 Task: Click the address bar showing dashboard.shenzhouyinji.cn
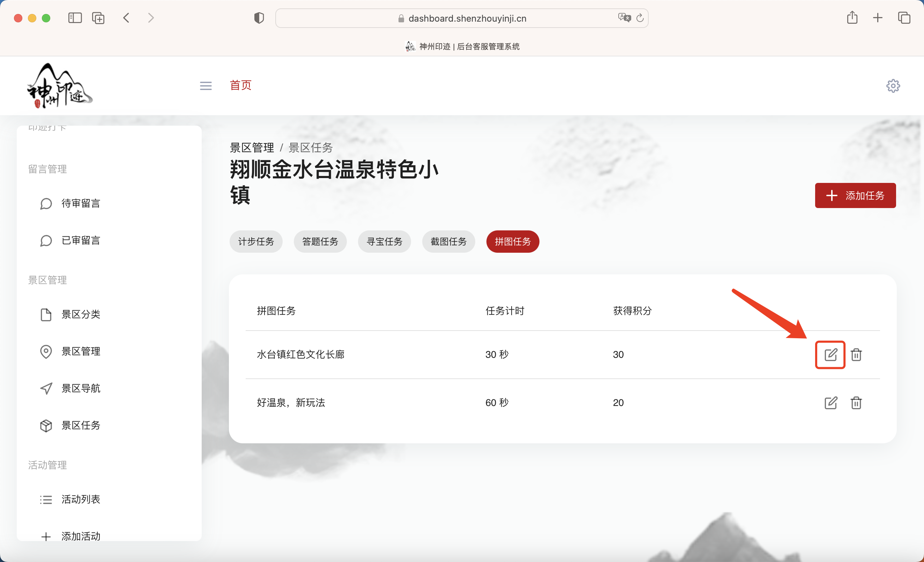[462, 18]
